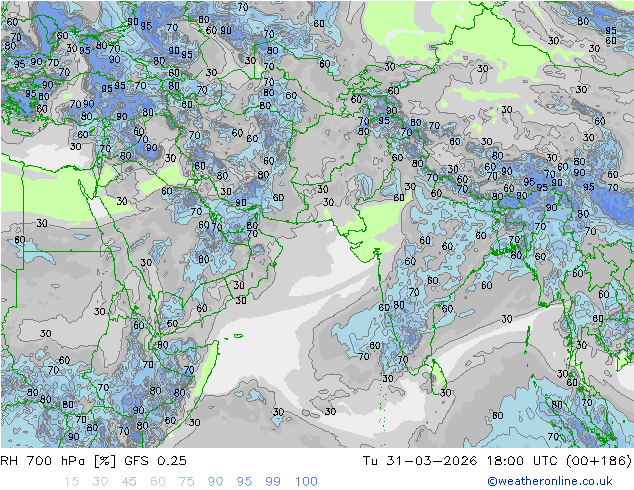Click the 'RH 700 hPa [%] GFS 0.25' title
The height and width of the screenshot is (490, 634).
(x=93, y=461)
